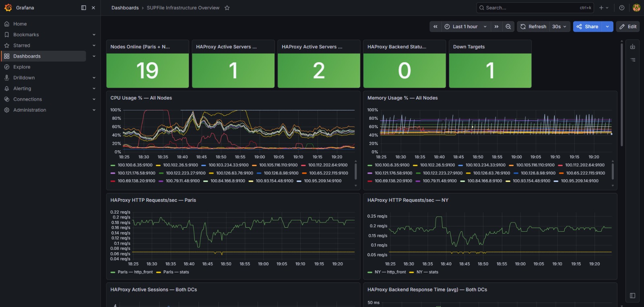
Task: Click the Dashboards breadcrumb link
Action: pos(125,8)
